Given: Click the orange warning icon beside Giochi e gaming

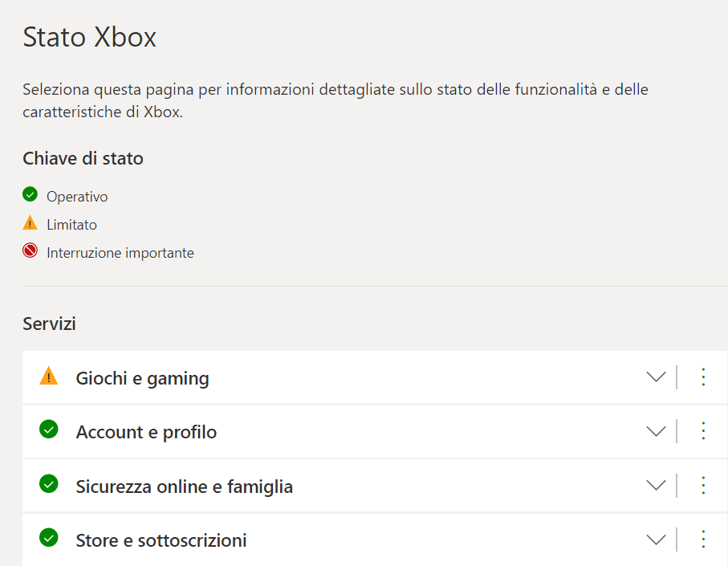Looking at the screenshot, I should tap(49, 376).
